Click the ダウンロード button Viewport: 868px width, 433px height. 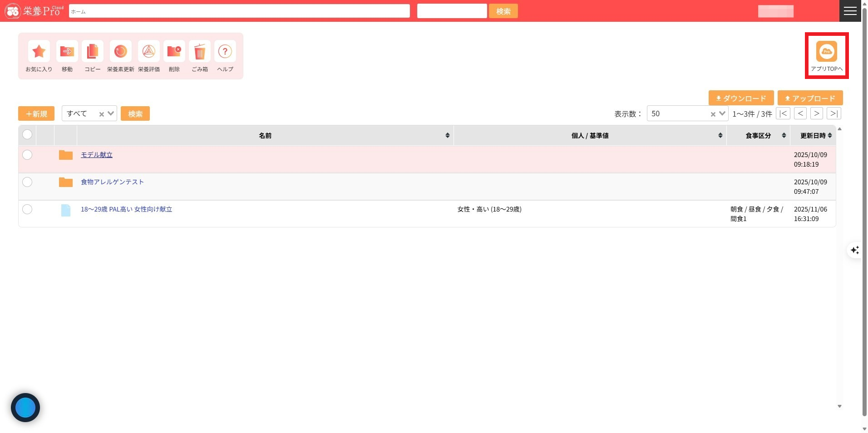[x=741, y=98]
